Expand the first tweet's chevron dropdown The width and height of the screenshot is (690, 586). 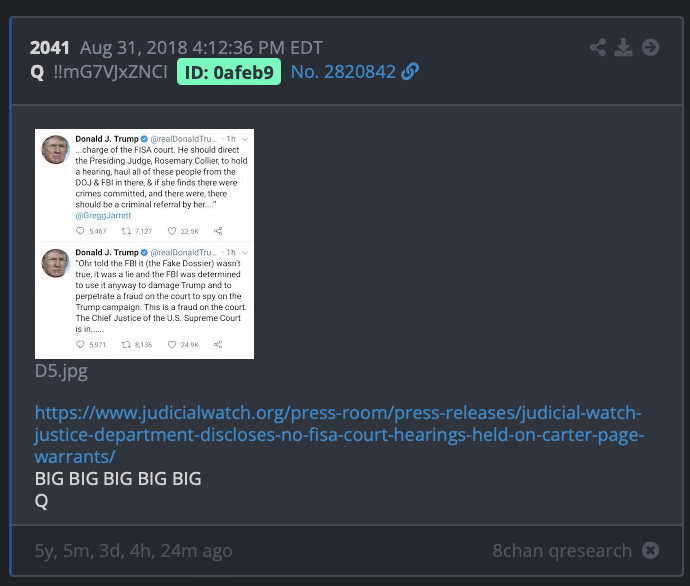[x=245, y=139]
